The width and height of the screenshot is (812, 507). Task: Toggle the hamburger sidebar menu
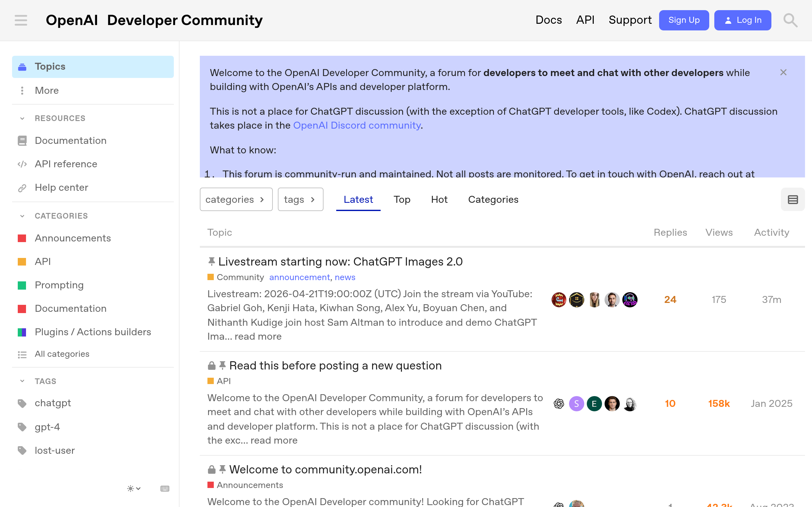(21, 20)
